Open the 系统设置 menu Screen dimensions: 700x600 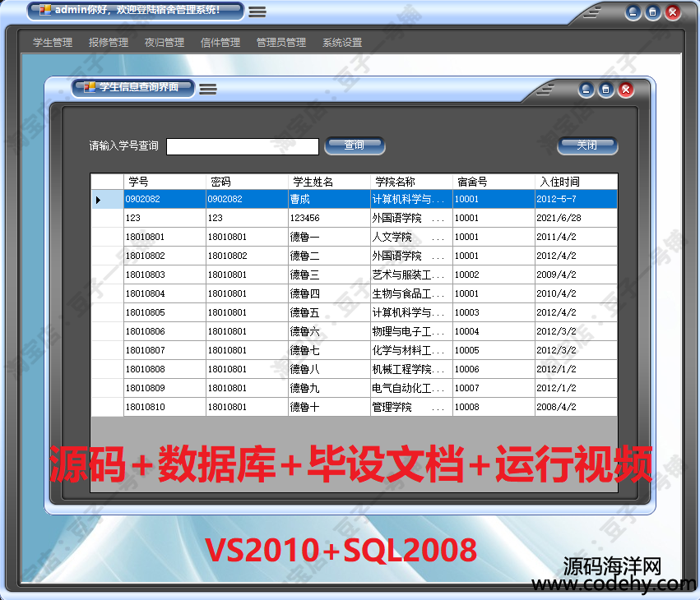coord(342,43)
